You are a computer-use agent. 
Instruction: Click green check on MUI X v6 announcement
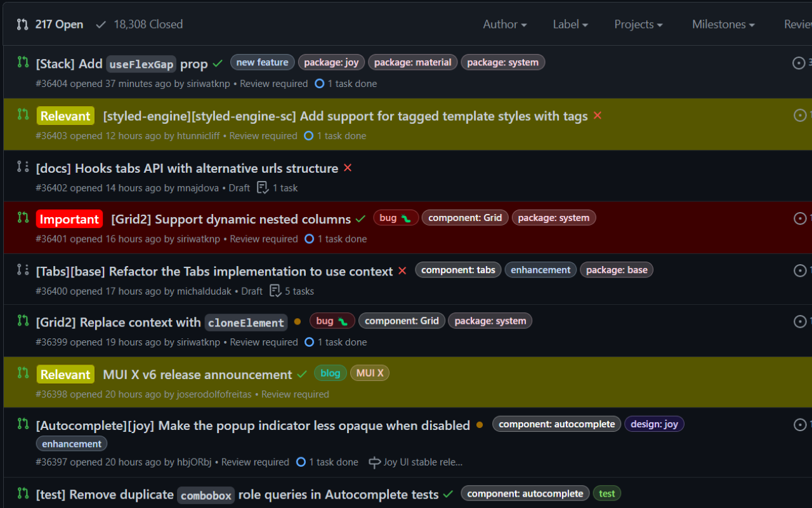pyautogui.click(x=302, y=375)
